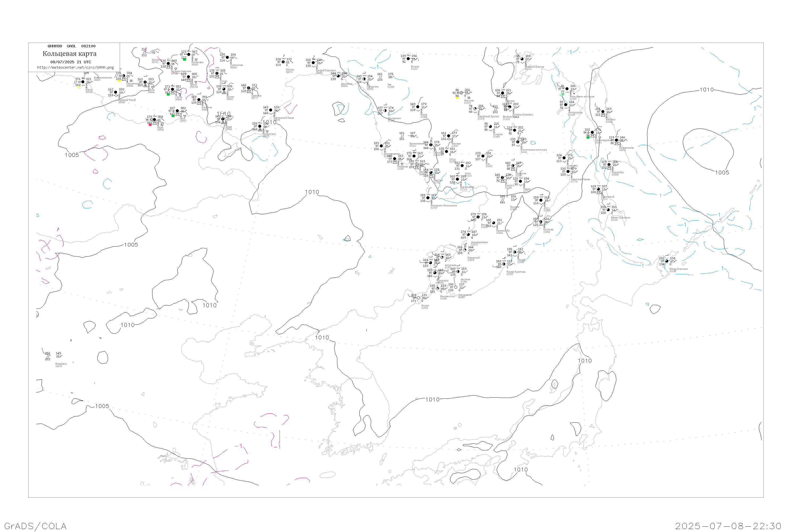Click the Южно-Курильск station marker
Viewport: 798px width, 532px height.
click(x=667, y=261)
